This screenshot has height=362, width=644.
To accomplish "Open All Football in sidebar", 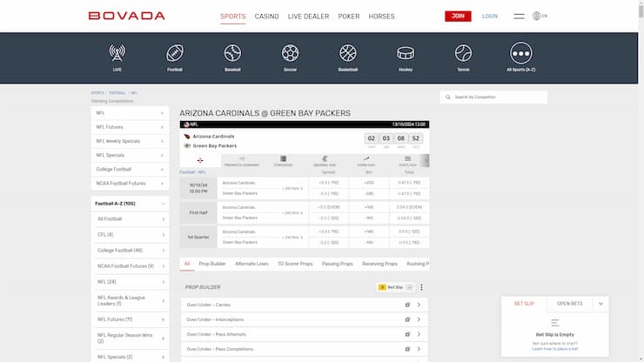I will pos(130,219).
